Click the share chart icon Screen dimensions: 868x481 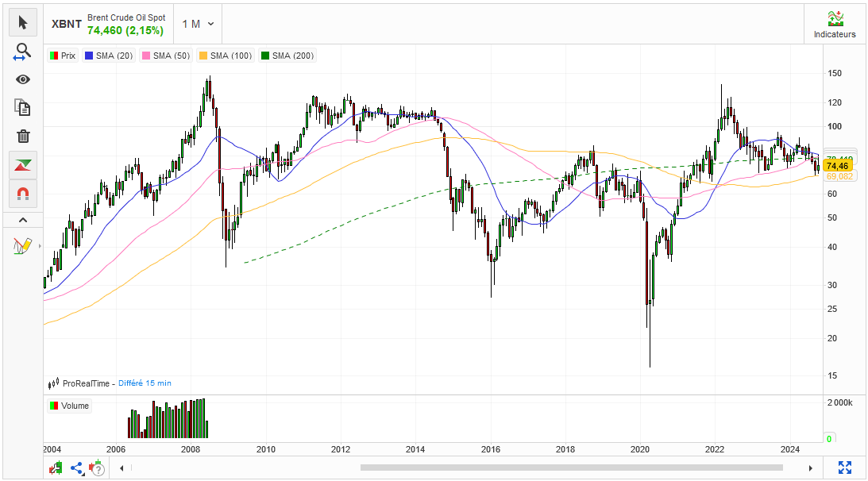pyautogui.click(x=77, y=468)
